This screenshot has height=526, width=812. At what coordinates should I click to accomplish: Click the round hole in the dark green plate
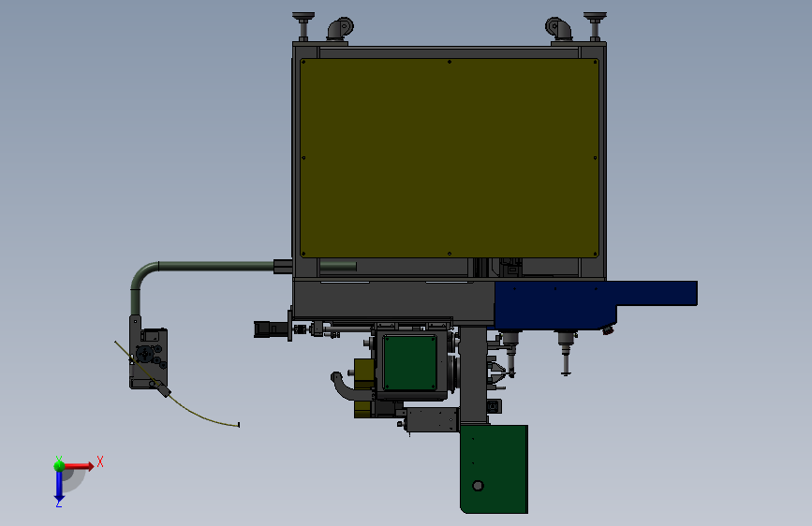point(478,486)
